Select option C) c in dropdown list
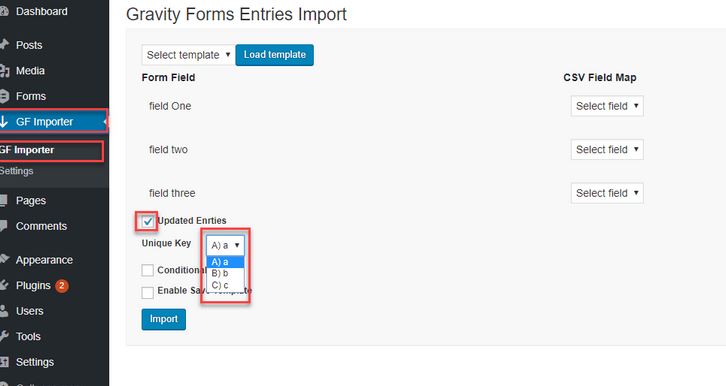The image size is (726, 386). (225, 285)
